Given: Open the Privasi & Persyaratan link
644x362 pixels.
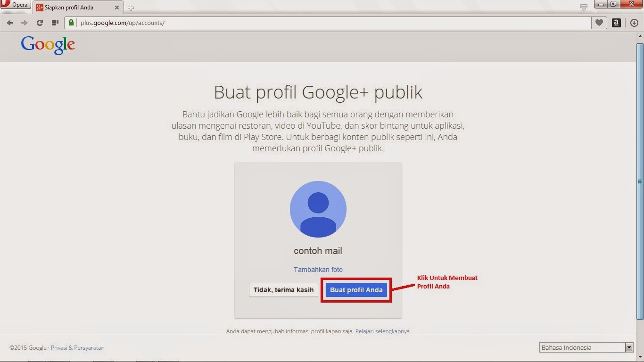Looking at the screenshot, I should (78, 348).
